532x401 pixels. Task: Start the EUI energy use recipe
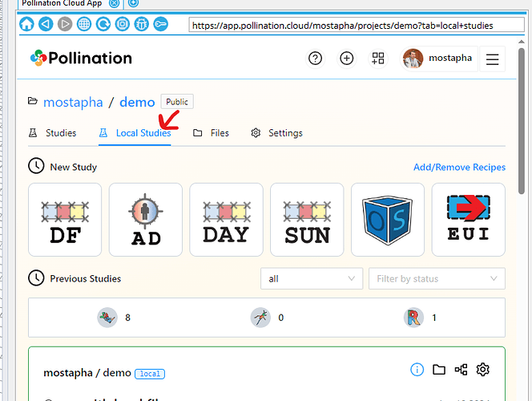click(468, 220)
